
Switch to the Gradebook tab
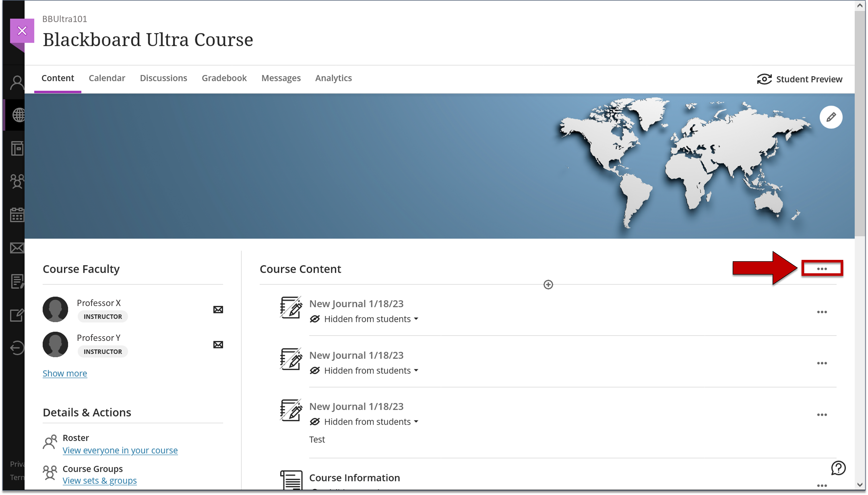[224, 78]
